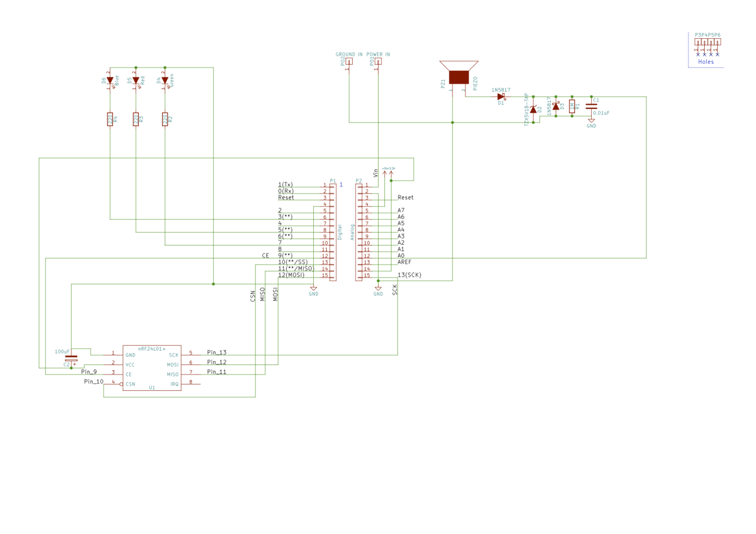
Task: Select the nRF24L01+ module U1
Action: pos(152,367)
